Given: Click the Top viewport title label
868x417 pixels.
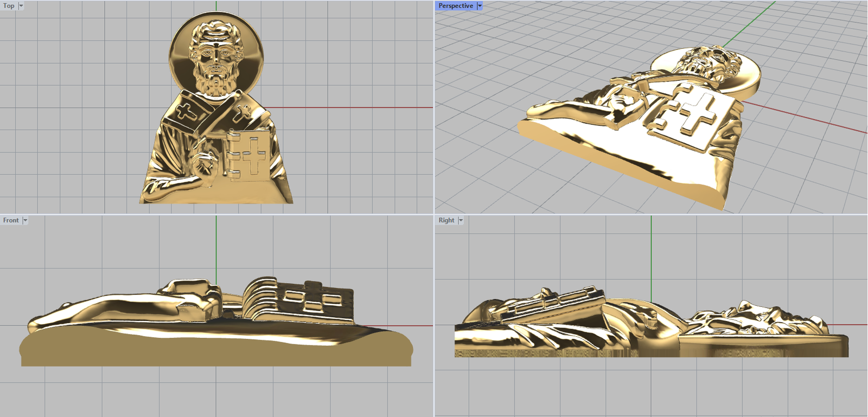Looking at the screenshot, I should coord(9,6).
